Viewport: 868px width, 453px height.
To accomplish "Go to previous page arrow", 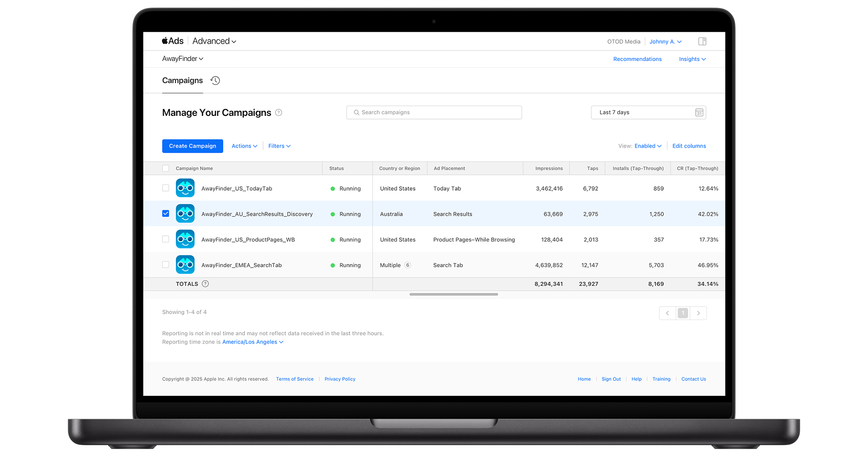I will (x=667, y=313).
